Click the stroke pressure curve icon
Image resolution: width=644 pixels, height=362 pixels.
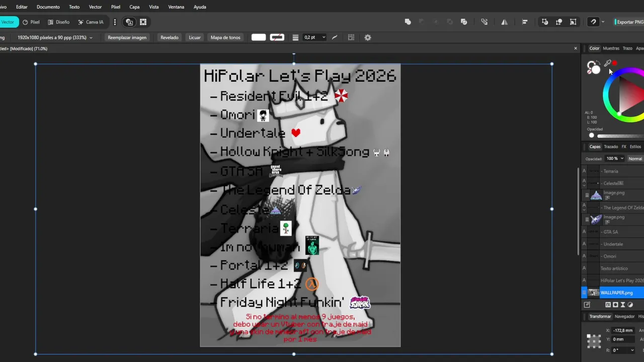335,37
